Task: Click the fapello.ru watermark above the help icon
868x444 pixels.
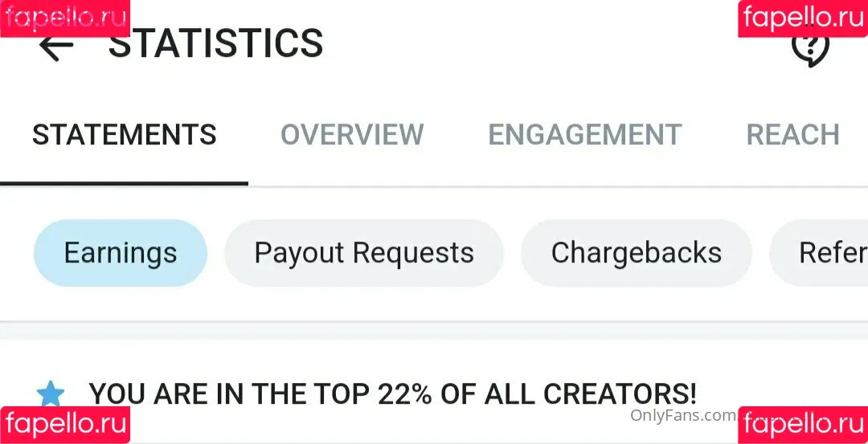Action: coord(803,18)
